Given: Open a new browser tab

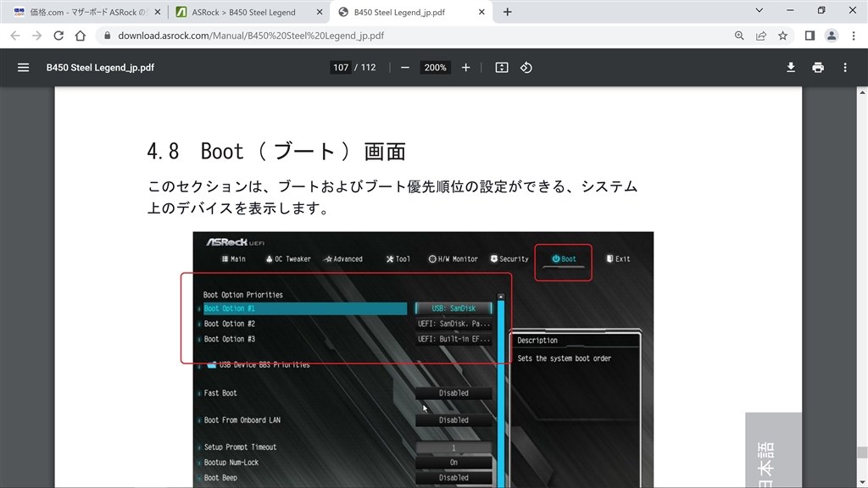Looking at the screenshot, I should point(507,12).
